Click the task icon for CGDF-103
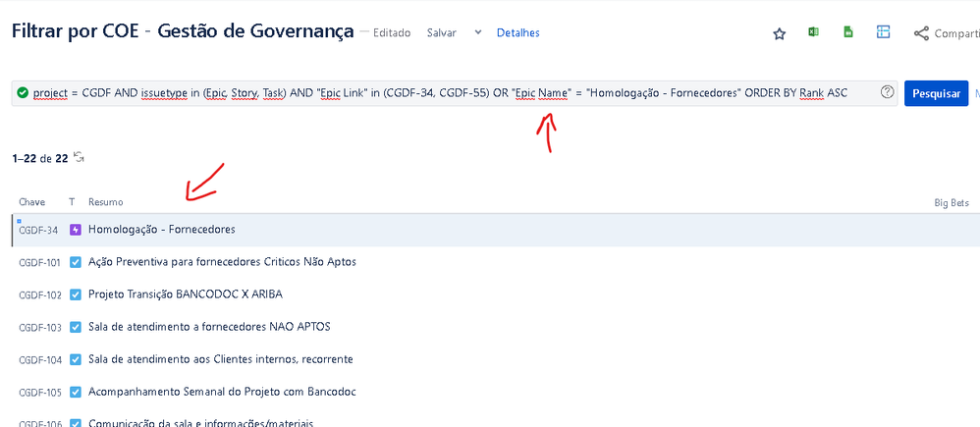This screenshot has width=980, height=427. pos(76,327)
